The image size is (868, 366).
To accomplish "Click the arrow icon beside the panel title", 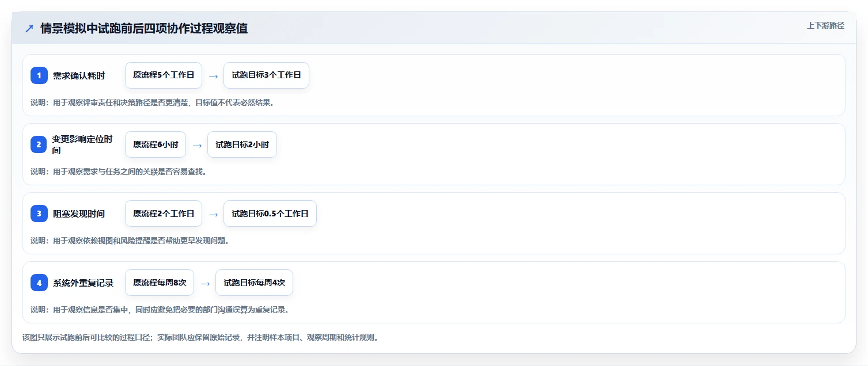I will coord(29,29).
